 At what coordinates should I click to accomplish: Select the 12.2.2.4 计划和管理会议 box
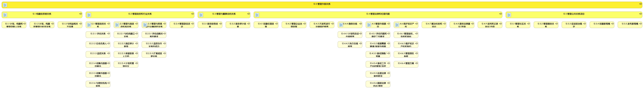click(x=126, y=64)
